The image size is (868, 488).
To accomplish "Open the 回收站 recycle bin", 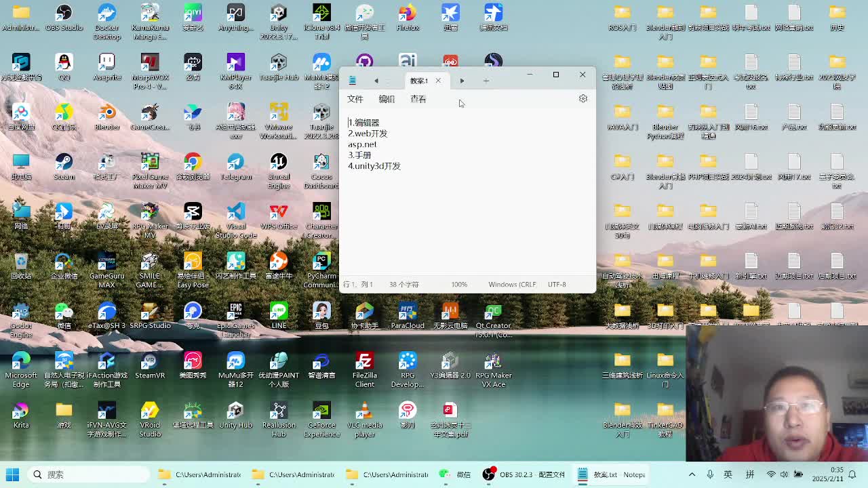I will click(x=21, y=266).
